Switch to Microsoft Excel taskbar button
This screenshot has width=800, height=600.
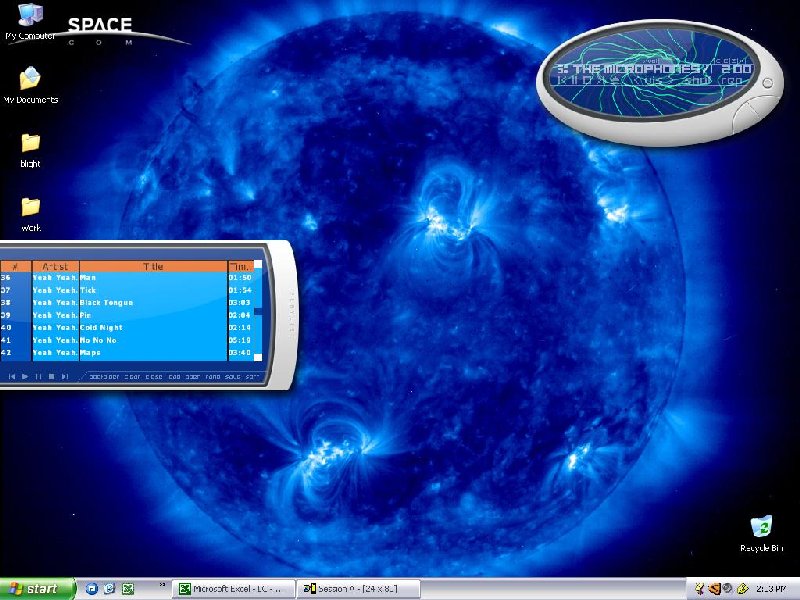233,589
